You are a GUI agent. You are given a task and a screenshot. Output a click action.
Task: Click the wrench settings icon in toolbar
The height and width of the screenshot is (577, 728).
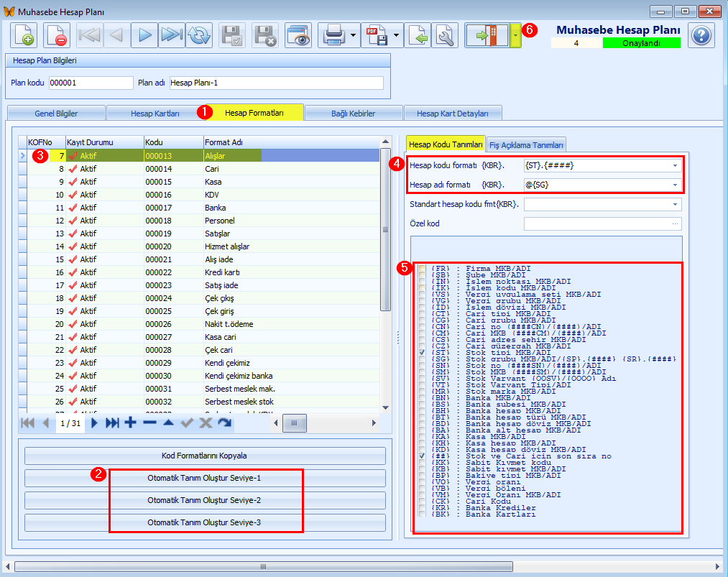point(446,35)
